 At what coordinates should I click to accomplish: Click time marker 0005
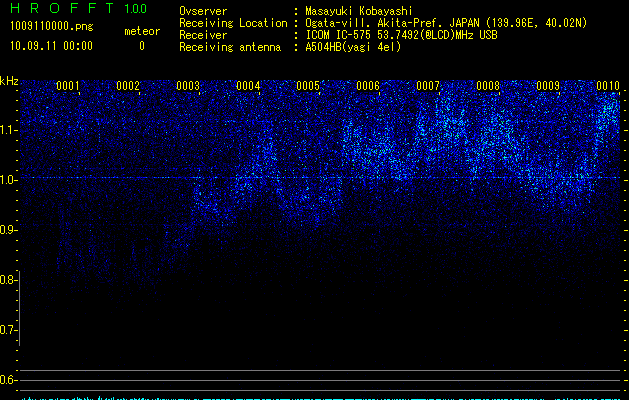pos(308,86)
